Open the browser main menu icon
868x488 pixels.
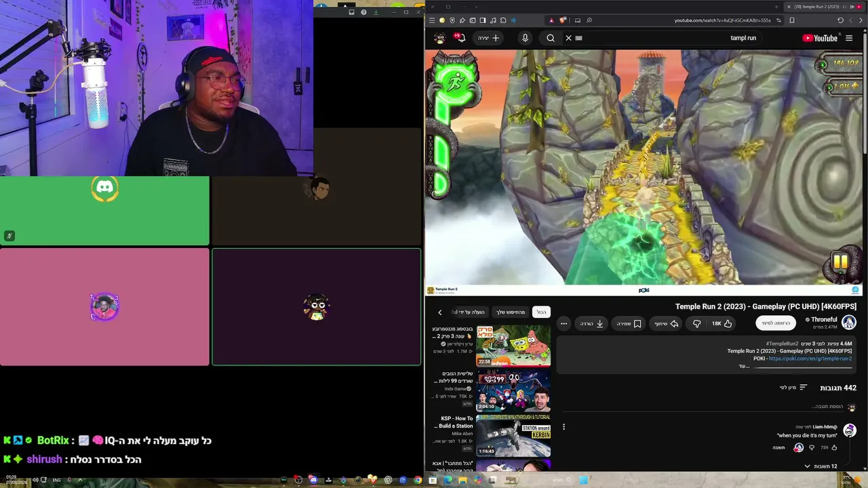tap(432, 20)
